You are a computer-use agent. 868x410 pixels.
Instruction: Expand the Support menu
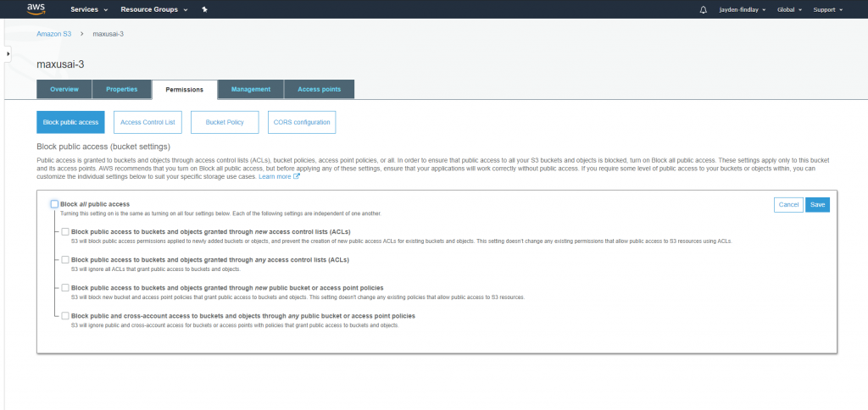click(827, 9)
